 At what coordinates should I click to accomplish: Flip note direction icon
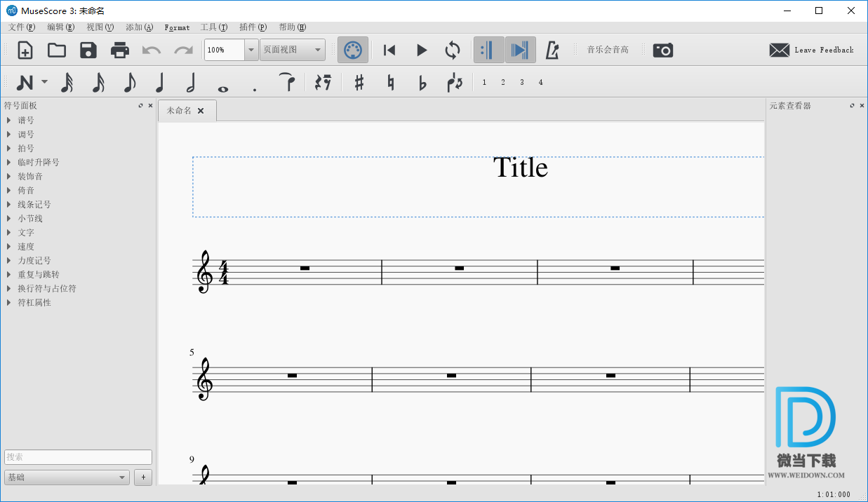[455, 83]
